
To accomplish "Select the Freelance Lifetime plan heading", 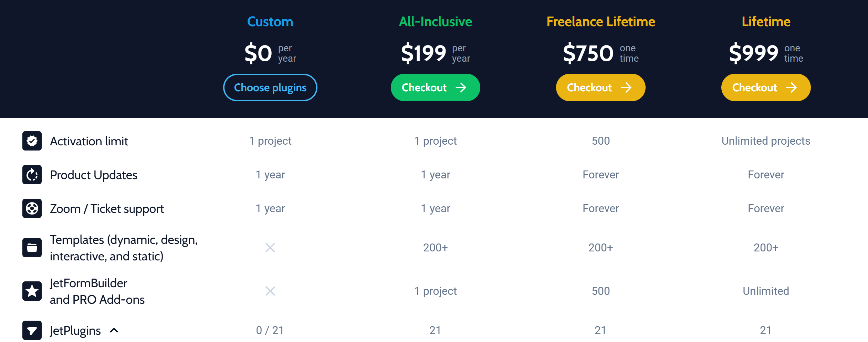I will click(x=601, y=22).
